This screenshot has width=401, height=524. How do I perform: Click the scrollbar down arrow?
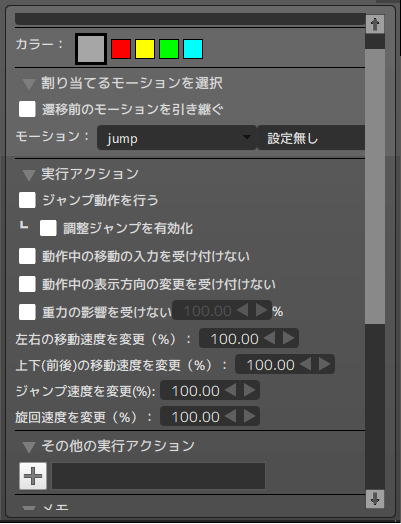(x=375, y=499)
